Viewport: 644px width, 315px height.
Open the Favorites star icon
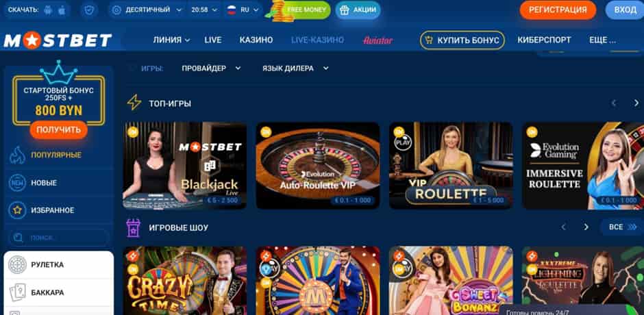point(17,210)
